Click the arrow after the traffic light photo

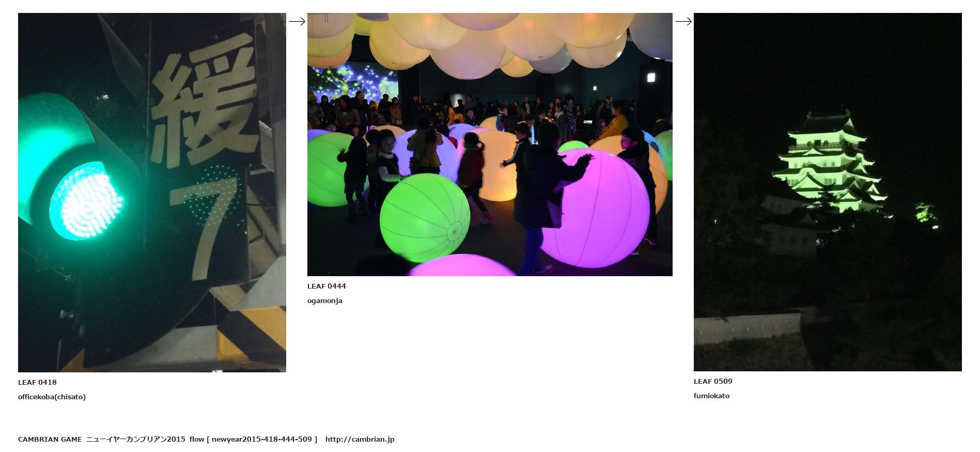pos(297,21)
